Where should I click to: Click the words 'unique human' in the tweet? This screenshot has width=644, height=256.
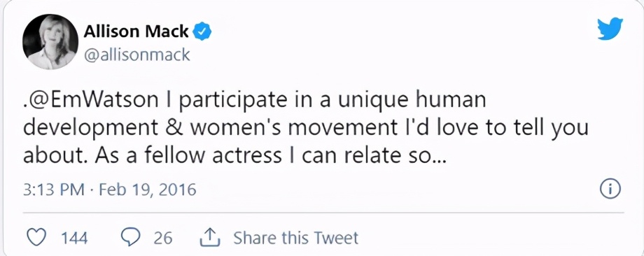[x=412, y=101]
